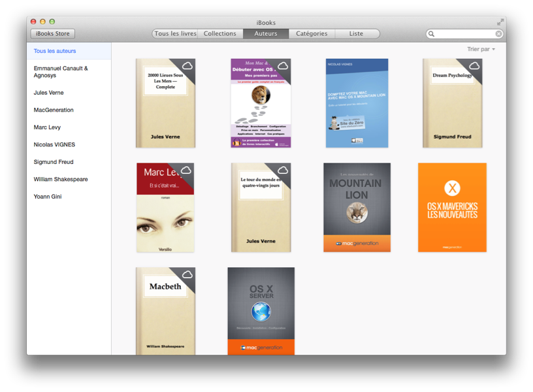Click cloud download icon on Macbeth
Viewport: 533px width, 392px height.
click(x=187, y=274)
